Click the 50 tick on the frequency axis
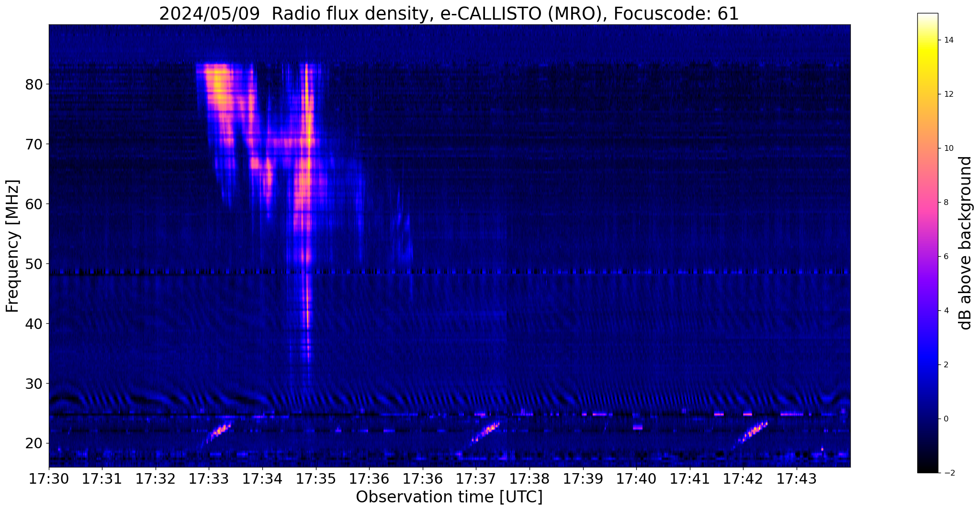980x511 pixels. tap(34, 264)
